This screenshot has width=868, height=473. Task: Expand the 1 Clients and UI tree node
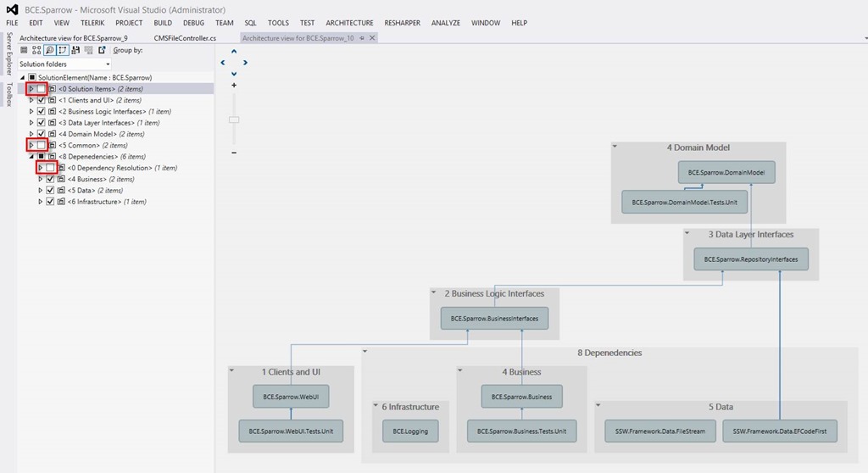(31, 100)
